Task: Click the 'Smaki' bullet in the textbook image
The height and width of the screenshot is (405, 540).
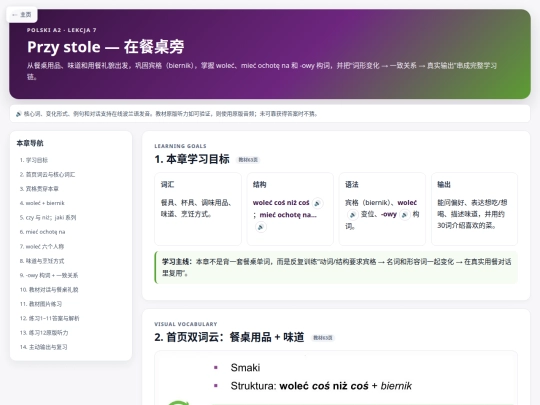Action: click(245, 368)
